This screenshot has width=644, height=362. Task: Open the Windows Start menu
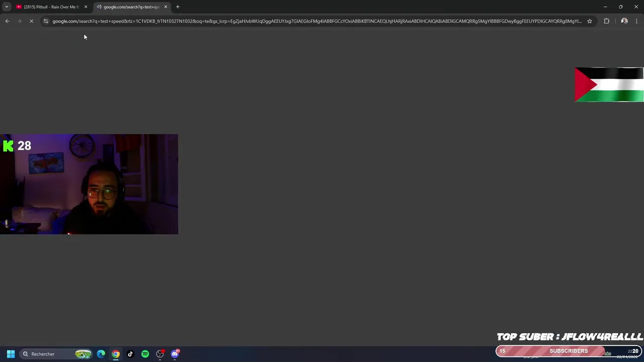click(x=11, y=354)
